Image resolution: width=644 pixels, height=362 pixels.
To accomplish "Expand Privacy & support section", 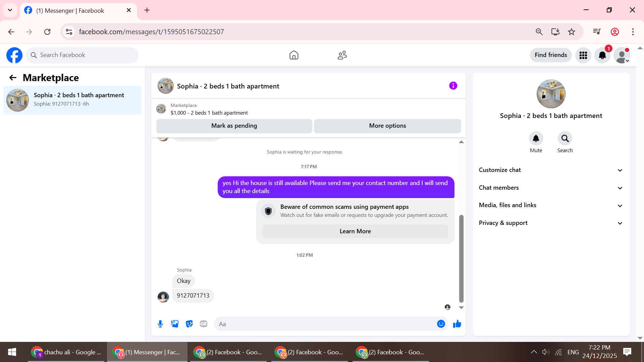I will 551,223.
